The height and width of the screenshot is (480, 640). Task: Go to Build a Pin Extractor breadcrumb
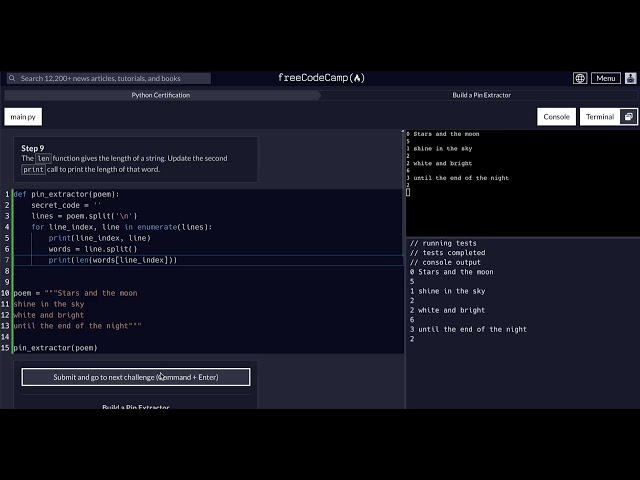481,95
